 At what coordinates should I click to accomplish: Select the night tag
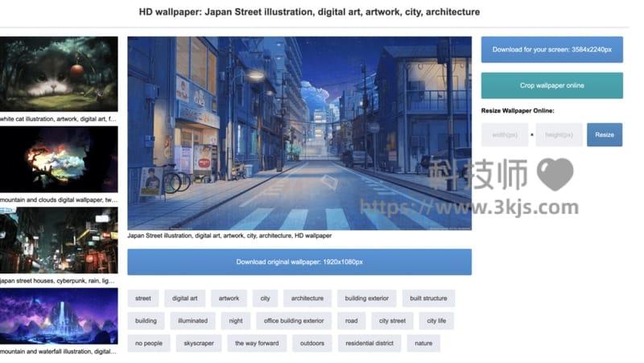click(x=236, y=320)
